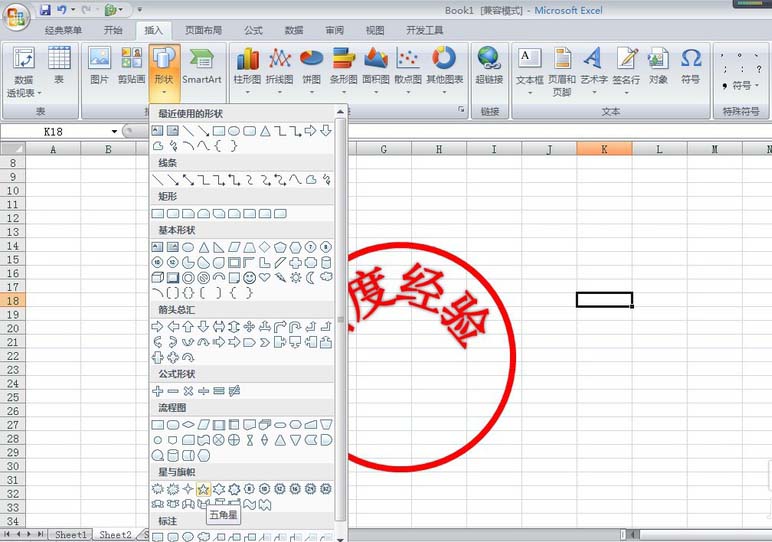Viewport: 772px width, 542px height.
Task: Open the SmartArt graphic tool
Action: pyautogui.click(x=201, y=67)
